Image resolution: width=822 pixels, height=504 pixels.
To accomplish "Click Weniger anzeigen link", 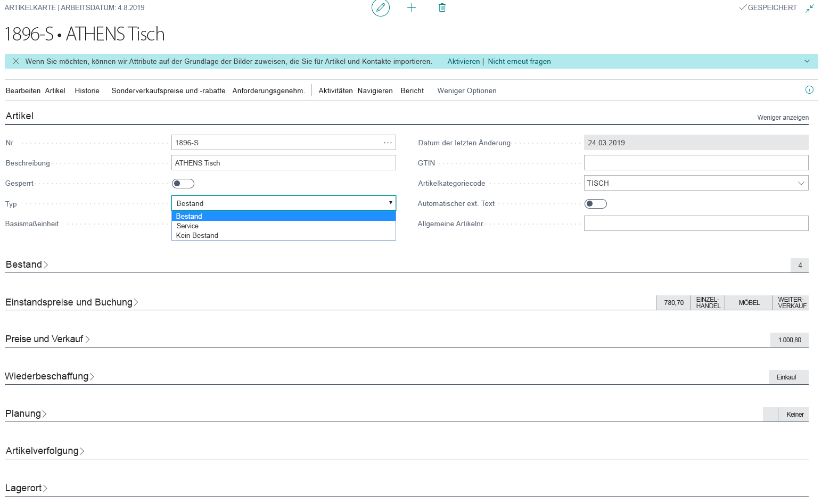I will (783, 118).
